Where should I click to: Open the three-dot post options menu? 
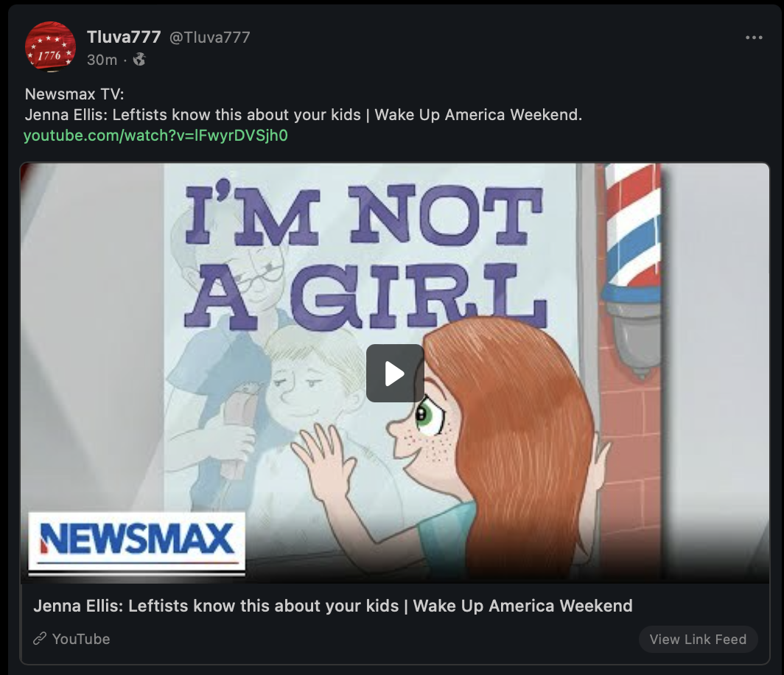coord(754,38)
